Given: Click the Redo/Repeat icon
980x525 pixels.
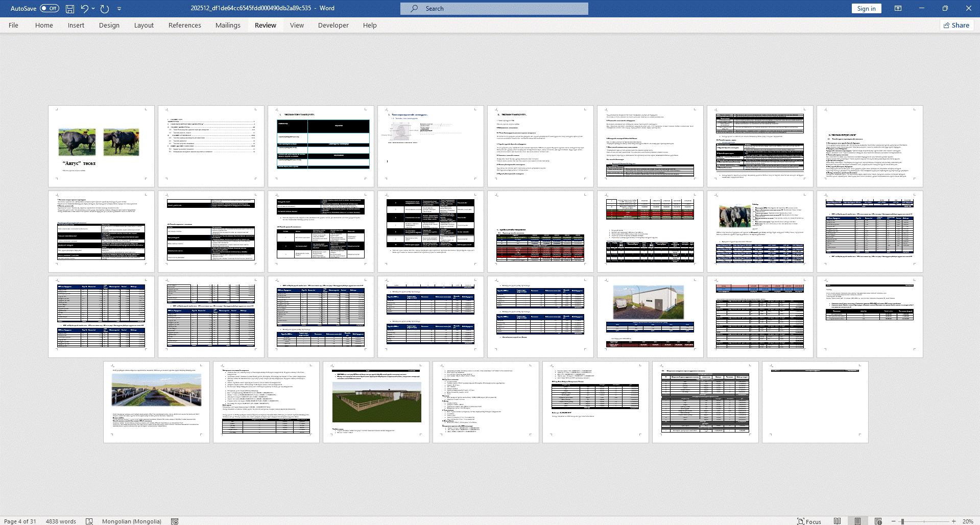Looking at the screenshot, I should 105,9.
